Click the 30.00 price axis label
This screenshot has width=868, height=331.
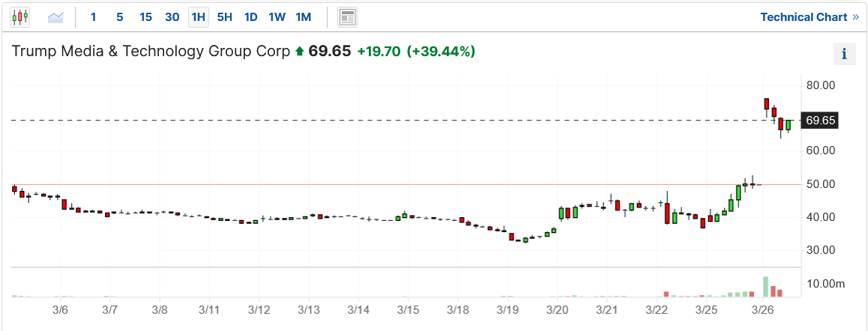pyautogui.click(x=820, y=249)
